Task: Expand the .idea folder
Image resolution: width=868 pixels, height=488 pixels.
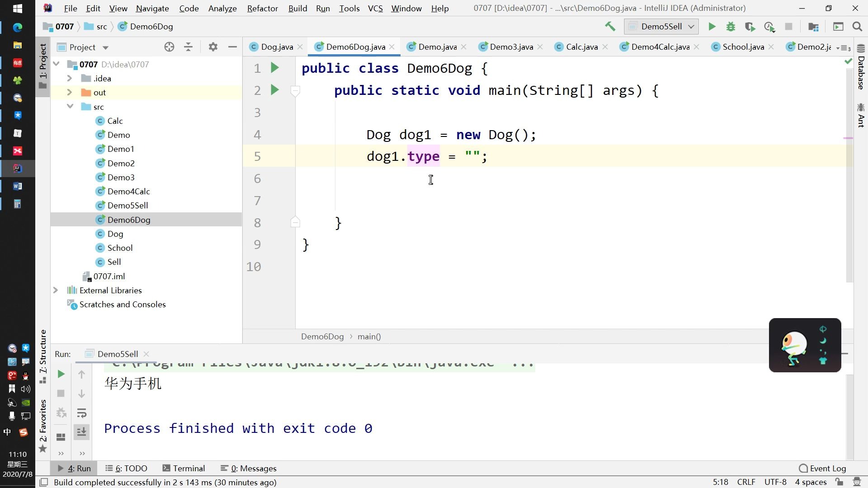Action: pyautogui.click(x=69, y=78)
